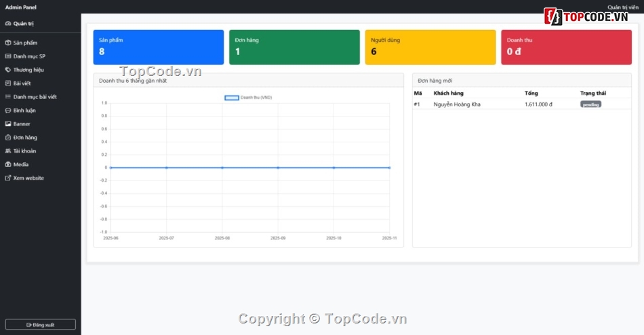Click the Danh mục bài viết list icon
The image size is (644, 335).
coord(8,97)
